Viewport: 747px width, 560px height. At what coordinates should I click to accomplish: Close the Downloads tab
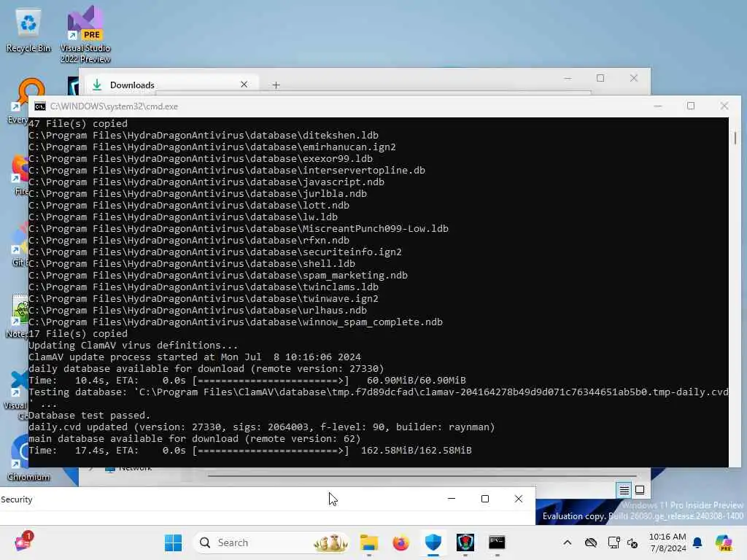tap(244, 85)
